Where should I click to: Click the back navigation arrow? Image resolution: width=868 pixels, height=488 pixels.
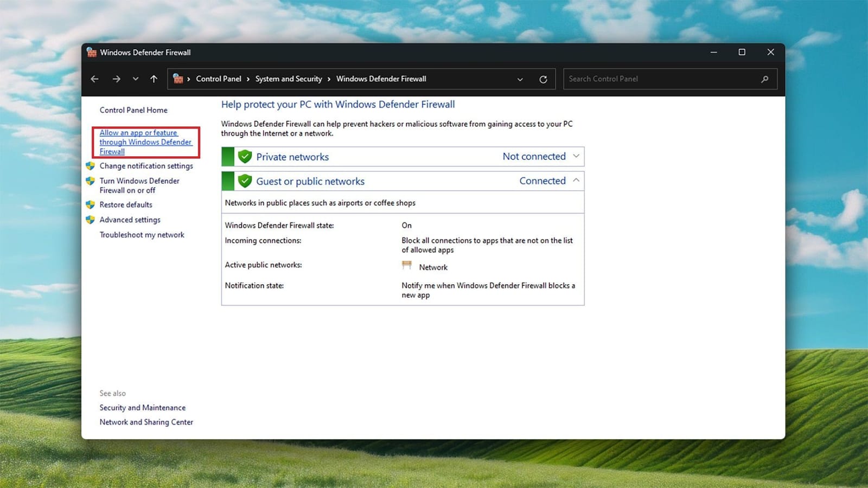click(94, 79)
